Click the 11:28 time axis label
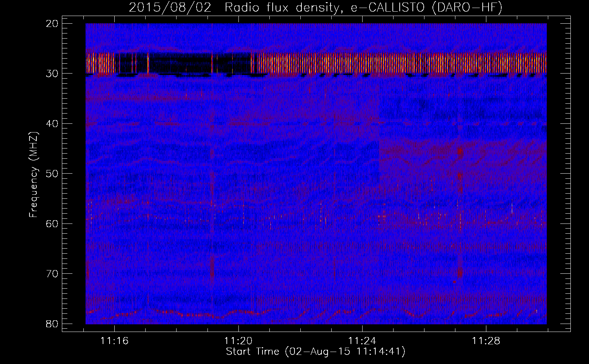The width and height of the screenshot is (589, 364). click(x=486, y=341)
